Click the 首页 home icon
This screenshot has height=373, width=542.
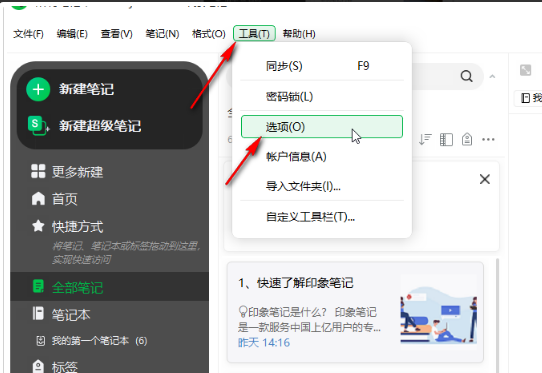[x=38, y=199]
